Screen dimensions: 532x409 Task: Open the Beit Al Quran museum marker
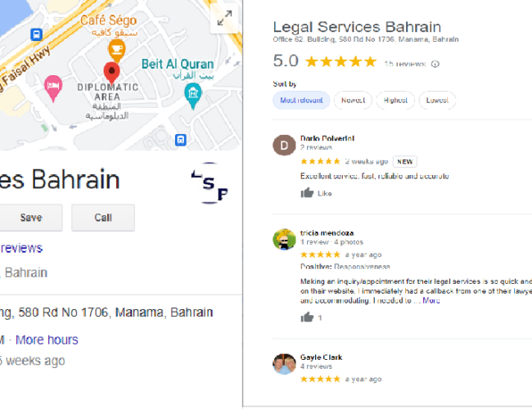click(x=193, y=96)
